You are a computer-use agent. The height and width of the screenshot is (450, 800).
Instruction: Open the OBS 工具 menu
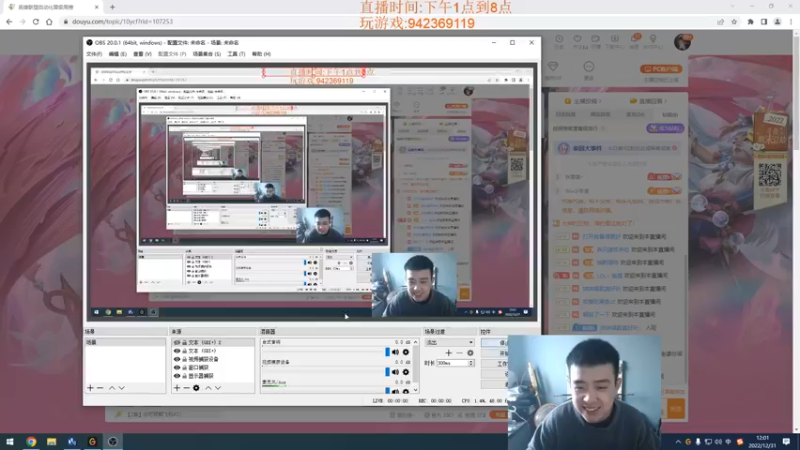click(236, 54)
